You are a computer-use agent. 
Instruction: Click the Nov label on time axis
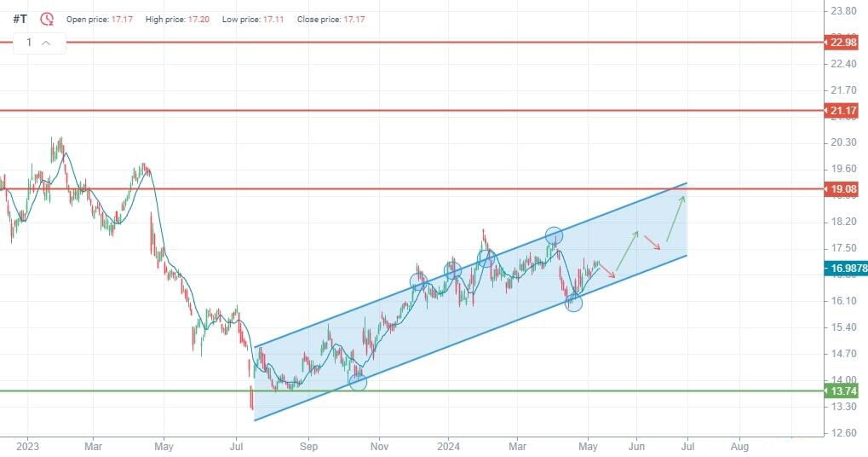[x=379, y=446]
